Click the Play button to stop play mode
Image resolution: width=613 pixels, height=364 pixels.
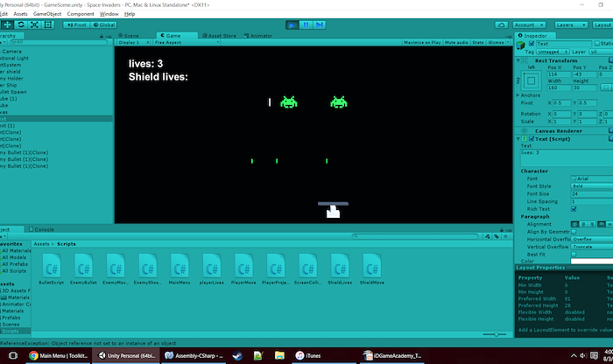292,25
